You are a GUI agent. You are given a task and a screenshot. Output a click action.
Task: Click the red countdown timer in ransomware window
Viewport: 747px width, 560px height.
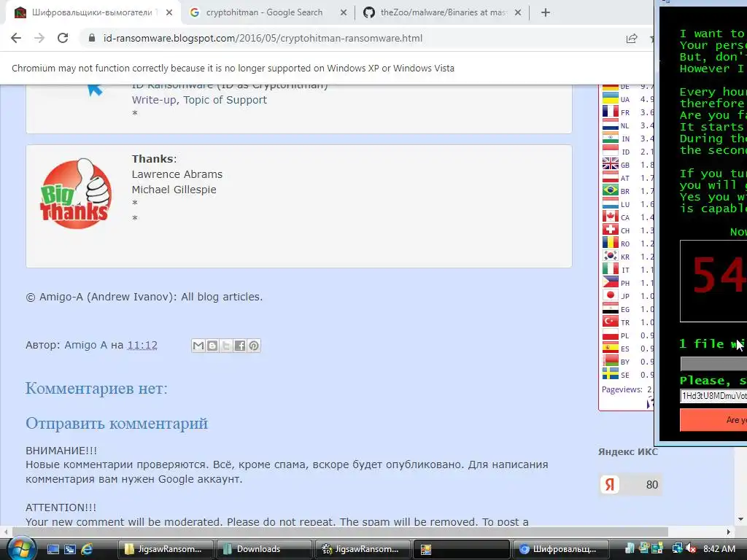click(x=719, y=276)
